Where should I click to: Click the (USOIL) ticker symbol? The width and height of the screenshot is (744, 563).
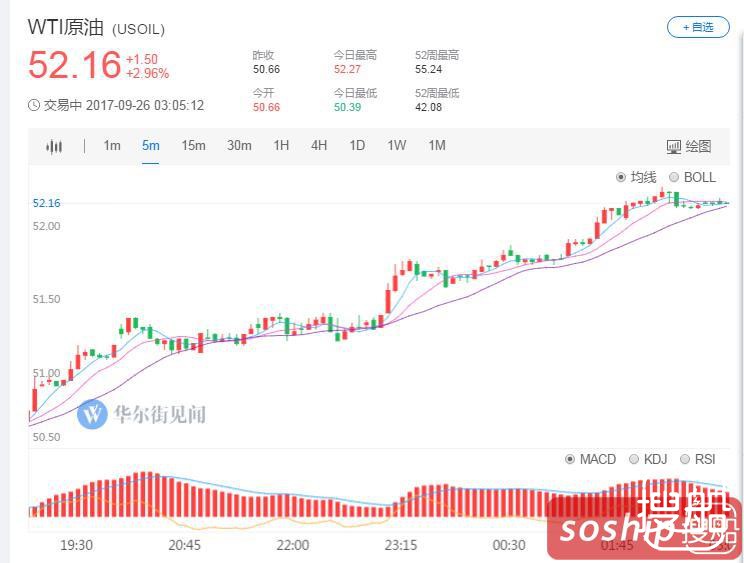139,29
